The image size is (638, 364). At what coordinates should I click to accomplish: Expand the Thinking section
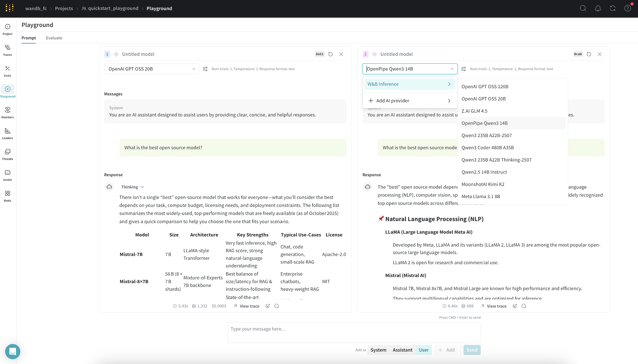pyautogui.click(x=132, y=187)
